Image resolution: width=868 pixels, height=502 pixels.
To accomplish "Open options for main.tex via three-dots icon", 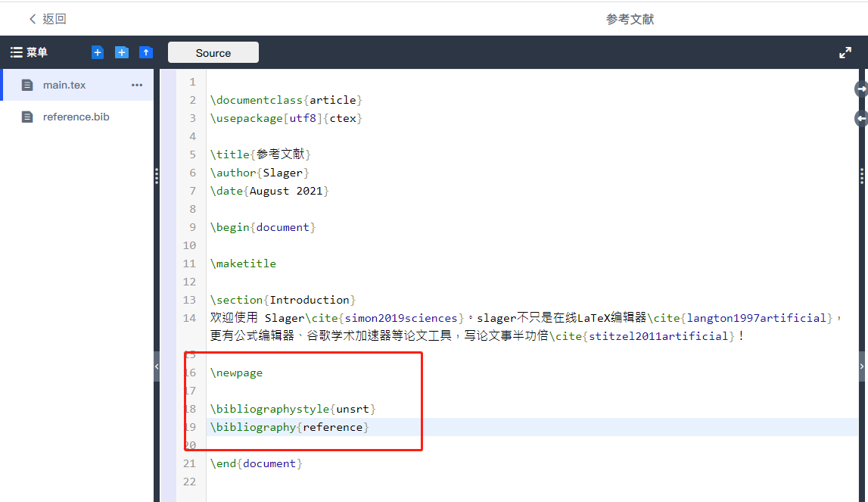I will coord(137,86).
